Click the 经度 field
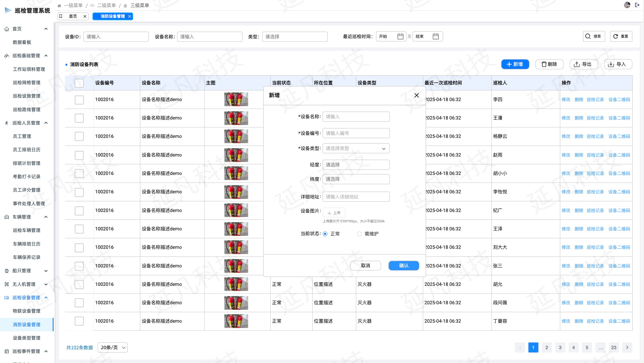 tap(356, 165)
